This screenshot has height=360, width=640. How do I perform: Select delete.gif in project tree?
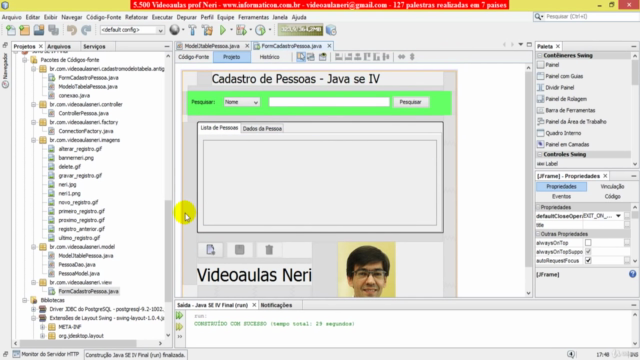[x=69, y=167]
